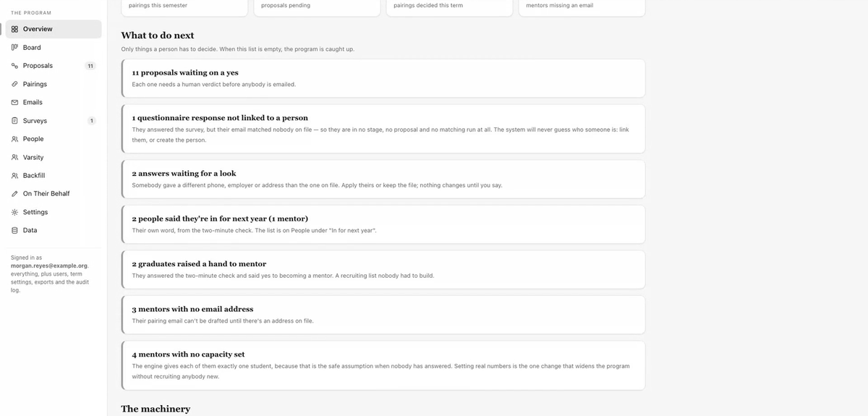Open the 4 mentors with no capacity card

click(383, 365)
